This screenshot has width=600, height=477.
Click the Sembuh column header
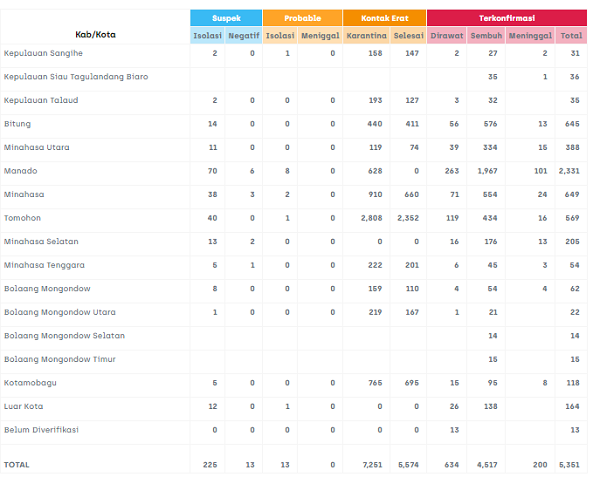(x=486, y=36)
